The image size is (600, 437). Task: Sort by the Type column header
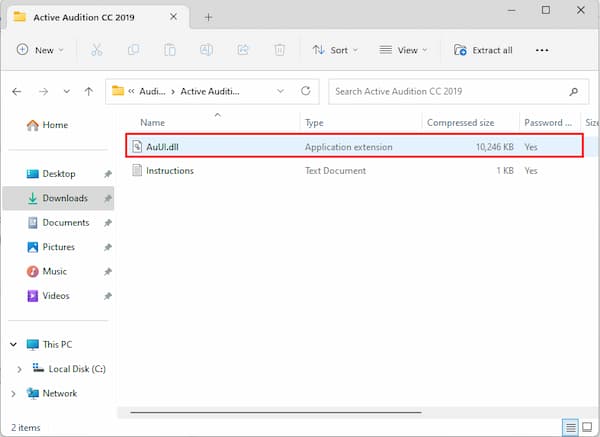point(314,122)
